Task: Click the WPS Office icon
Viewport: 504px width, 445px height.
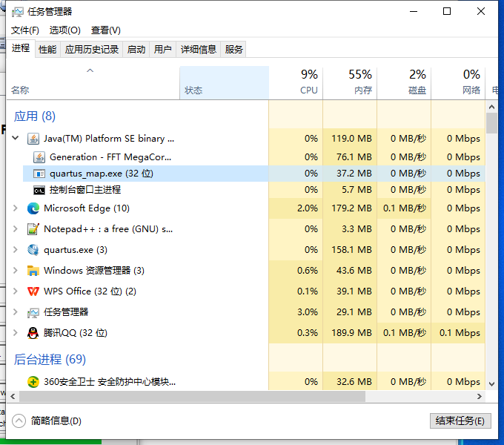Action: (33, 291)
